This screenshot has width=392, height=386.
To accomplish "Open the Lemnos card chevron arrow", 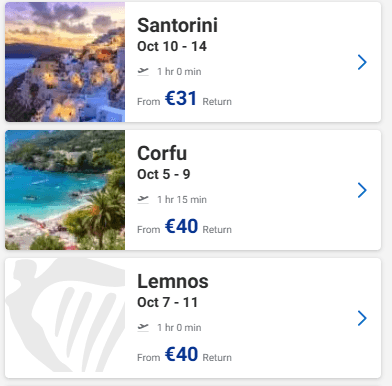I will point(362,318).
